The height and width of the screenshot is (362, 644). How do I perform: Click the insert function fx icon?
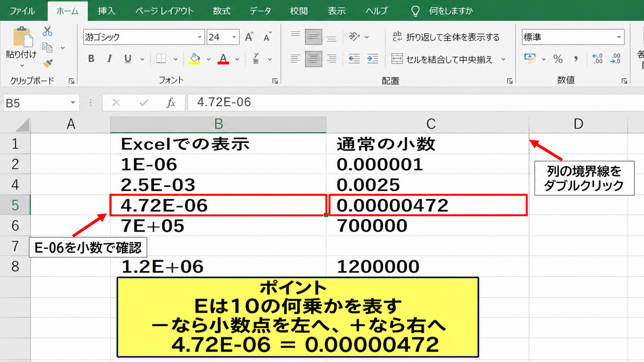(171, 103)
